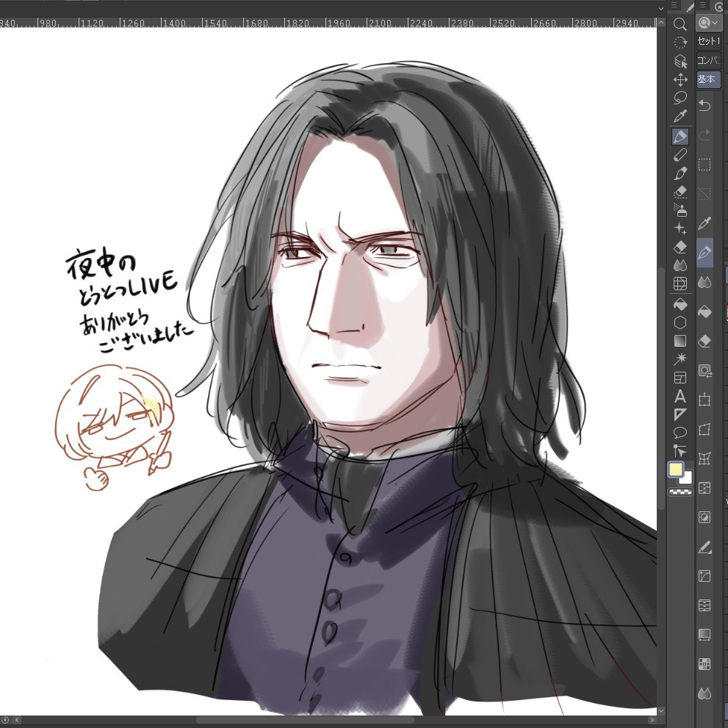The image size is (728, 728).
Task: Switch to the コンパ set tab
Action: pos(708,60)
